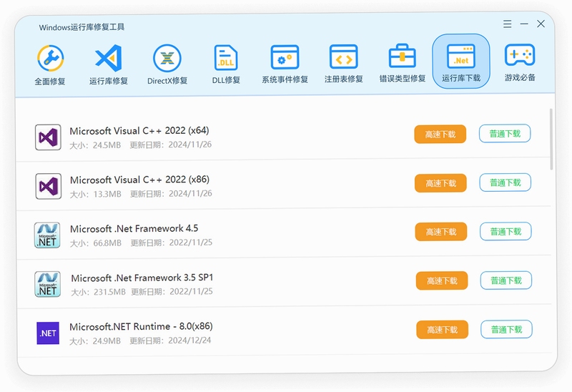Open the DirectX修复 tool

tap(167, 65)
